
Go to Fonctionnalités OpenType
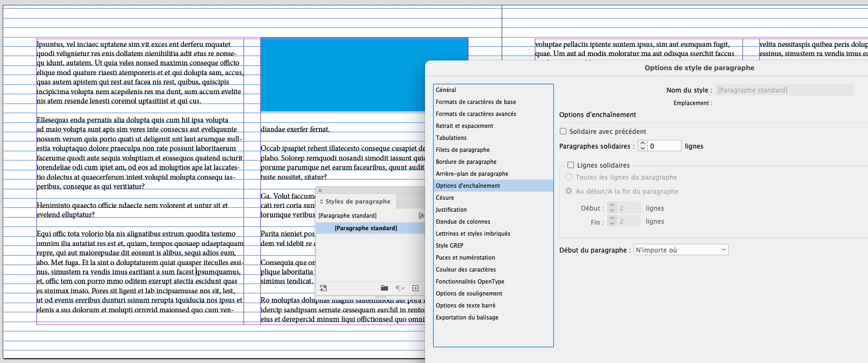(493, 281)
